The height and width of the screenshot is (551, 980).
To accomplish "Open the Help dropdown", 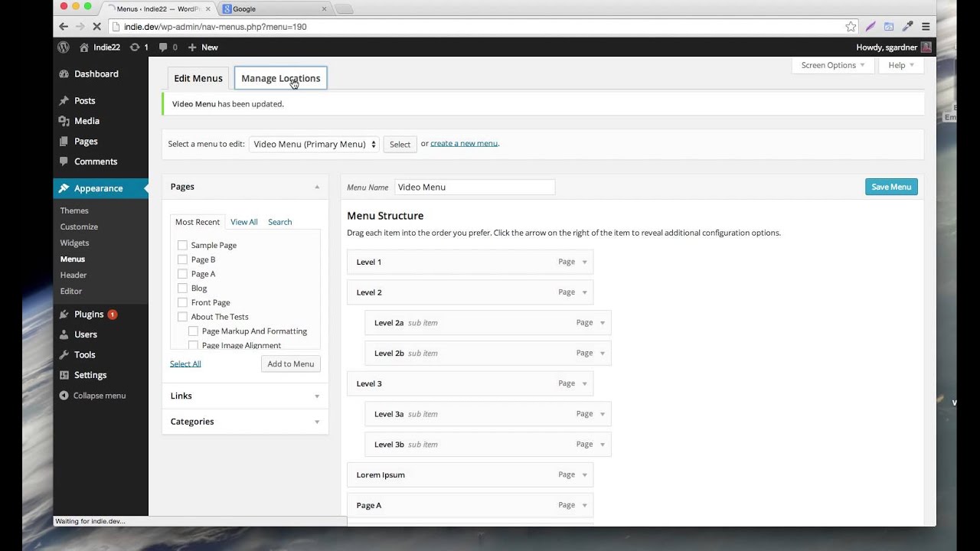I will (901, 65).
